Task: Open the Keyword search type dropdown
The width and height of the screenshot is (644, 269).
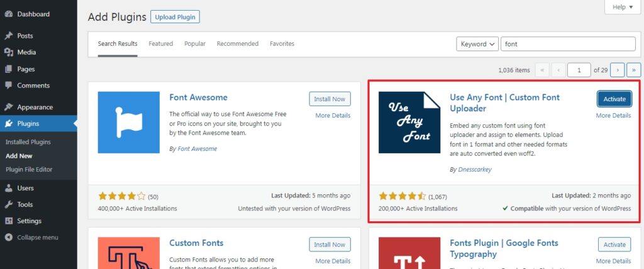Action: (477, 44)
